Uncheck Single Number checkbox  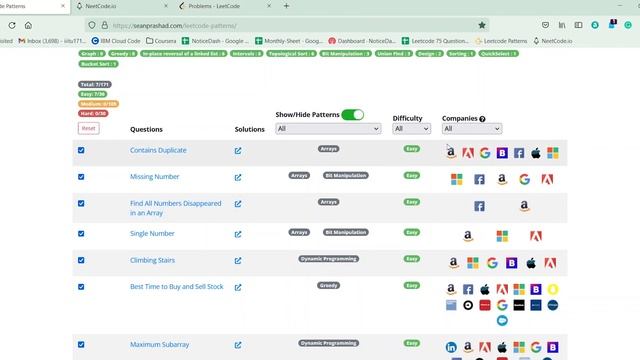click(81, 233)
